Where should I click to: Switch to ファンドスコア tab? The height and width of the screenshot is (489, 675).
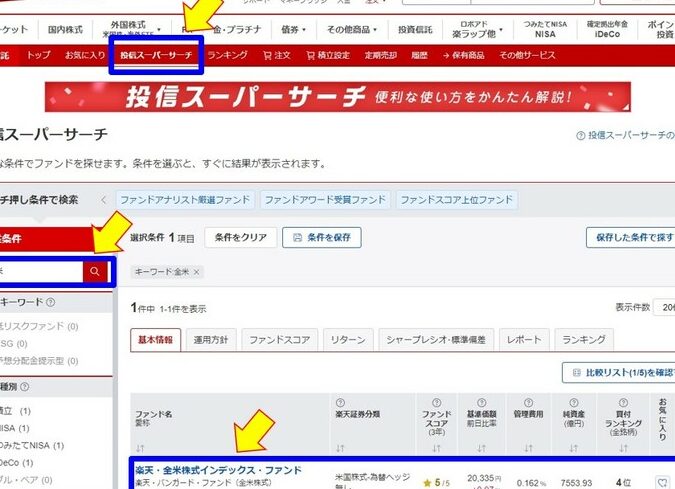tap(280, 340)
